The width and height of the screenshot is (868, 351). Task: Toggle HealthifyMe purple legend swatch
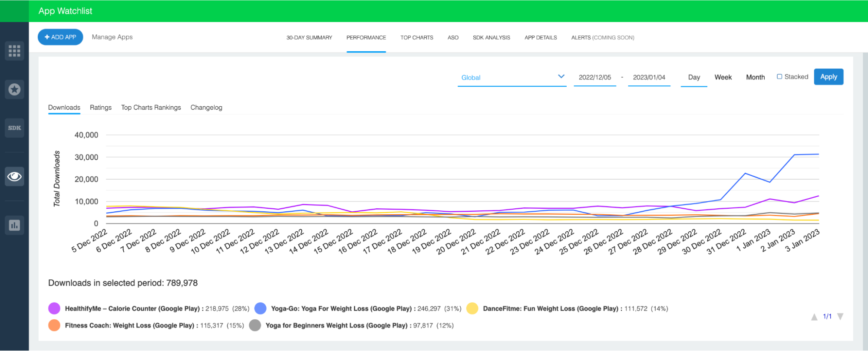click(x=54, y=308)
